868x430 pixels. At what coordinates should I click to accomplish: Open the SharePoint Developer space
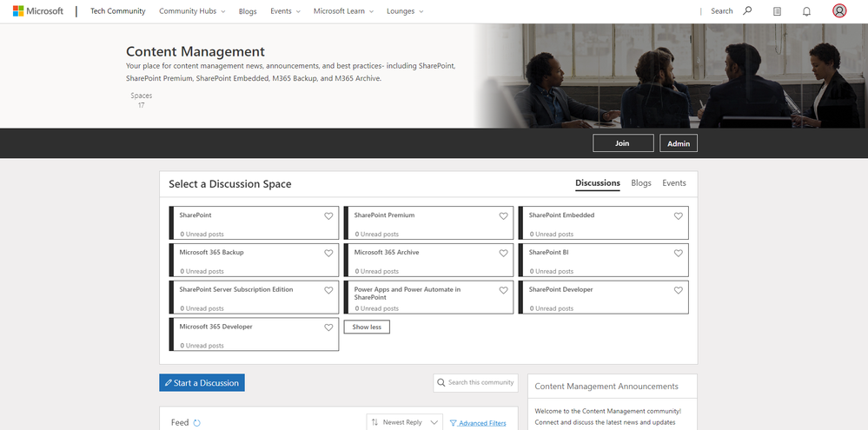coord(603,296)
